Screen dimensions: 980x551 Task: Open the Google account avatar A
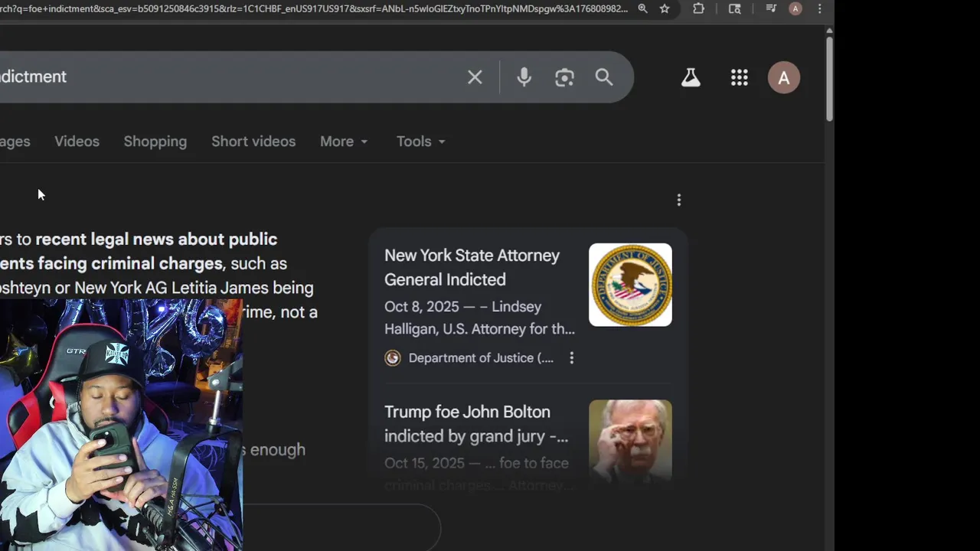[x=783, y=77]
